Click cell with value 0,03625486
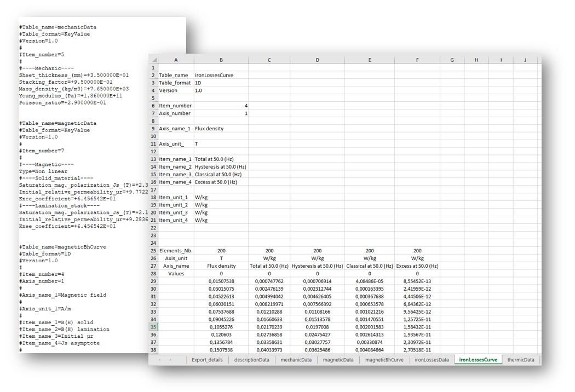Viewport: 575px width, 392px height. [x=317, y=350]
